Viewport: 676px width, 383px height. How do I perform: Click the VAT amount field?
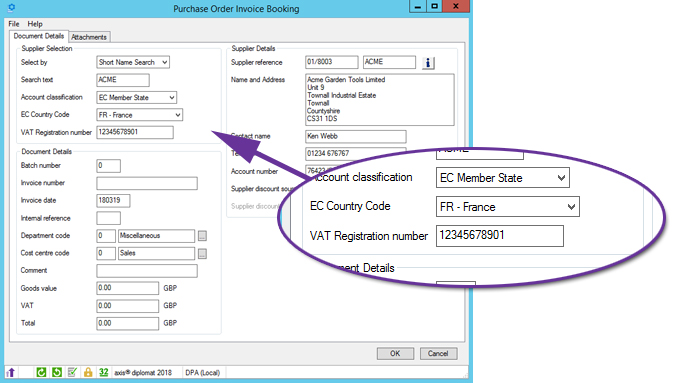[127, 306]
